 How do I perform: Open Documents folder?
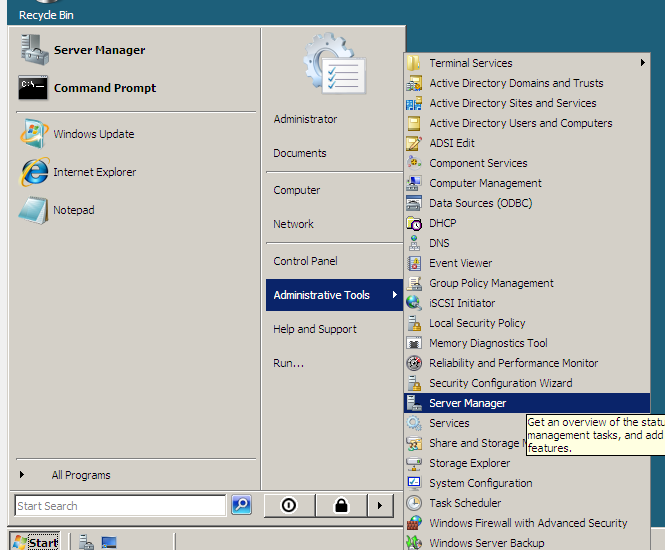point(334,153)
